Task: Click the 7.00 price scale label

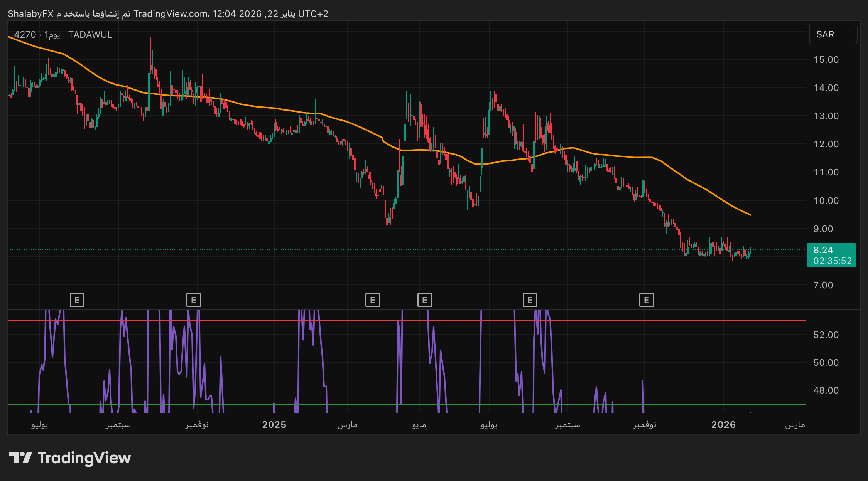Action: coord(823,285)
